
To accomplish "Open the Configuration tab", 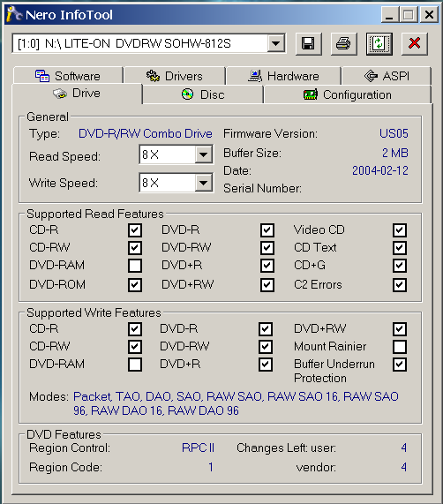I will [x=348, y=94].
